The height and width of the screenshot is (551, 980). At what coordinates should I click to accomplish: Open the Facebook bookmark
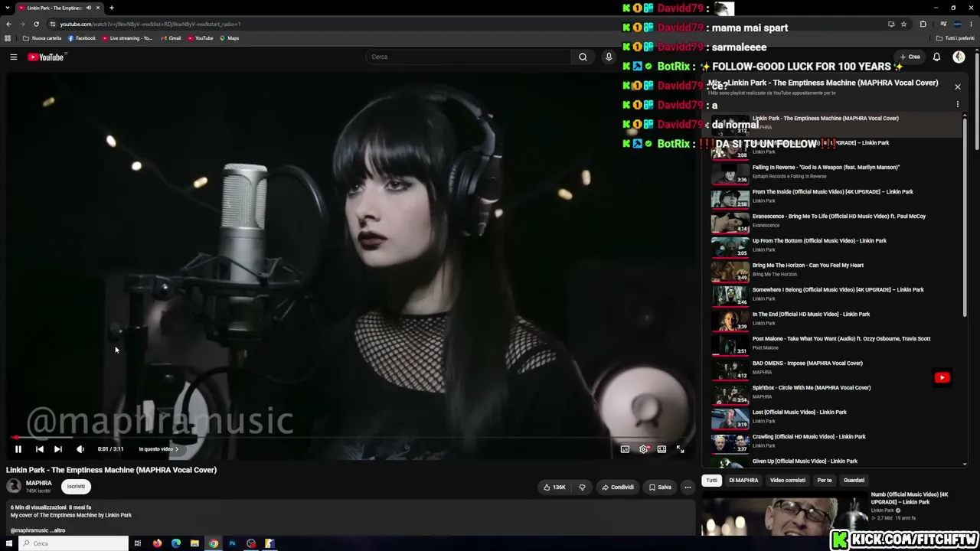[82, 38]
